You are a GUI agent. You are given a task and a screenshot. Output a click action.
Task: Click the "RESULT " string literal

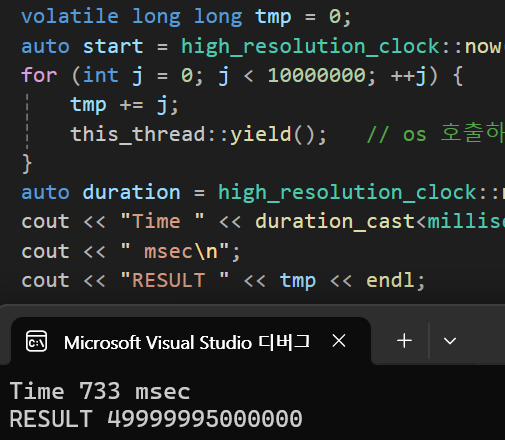click(175, 280)
